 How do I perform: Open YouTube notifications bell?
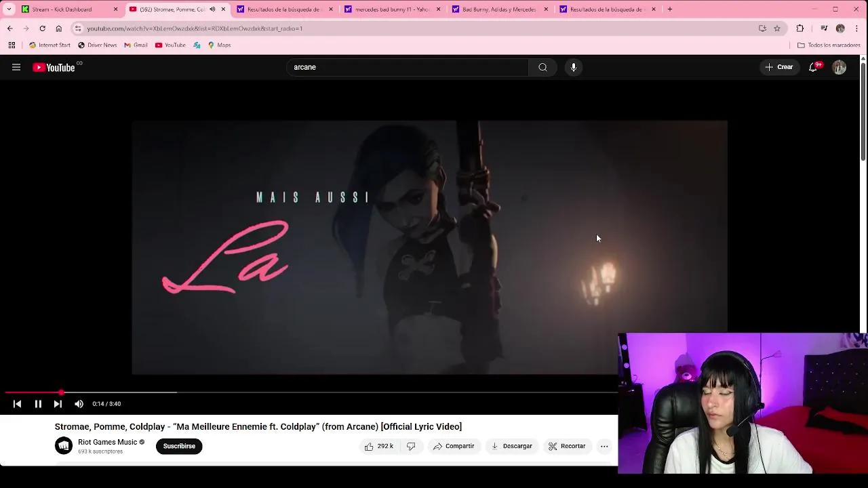[813, 67]
